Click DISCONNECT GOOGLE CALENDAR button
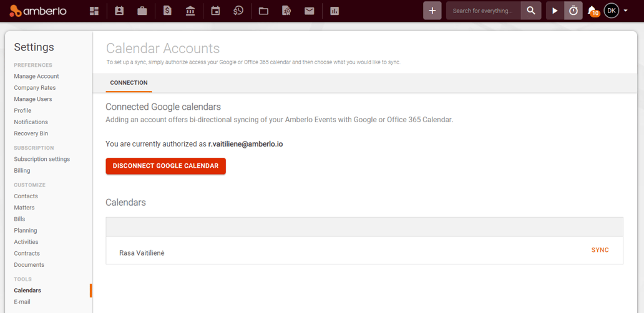Image resolution: width=644 pixels, height=313 pixels. pyautogui.click(x=165, y=166)
